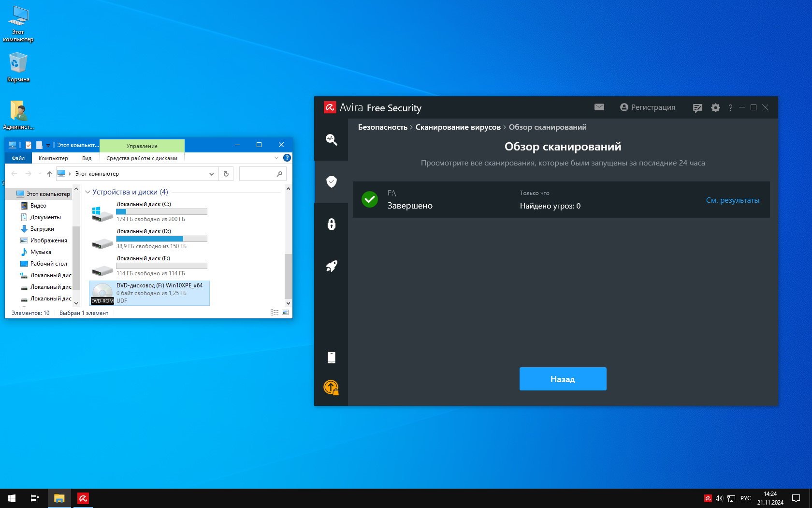Open the Avira mail envelope icon

tap(599, 107)
